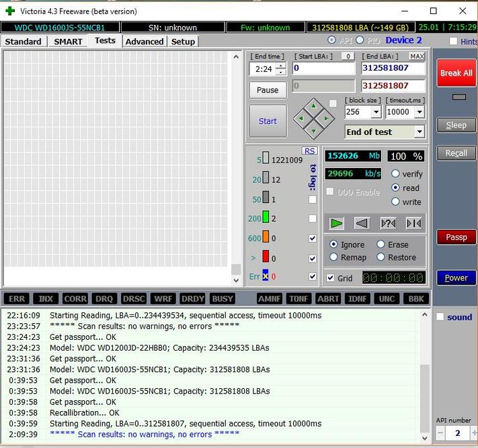The height and width of the screenshot is (448, 478).
Task: Click the up arrow in diamond pad
Action: [x=314, y=106]
